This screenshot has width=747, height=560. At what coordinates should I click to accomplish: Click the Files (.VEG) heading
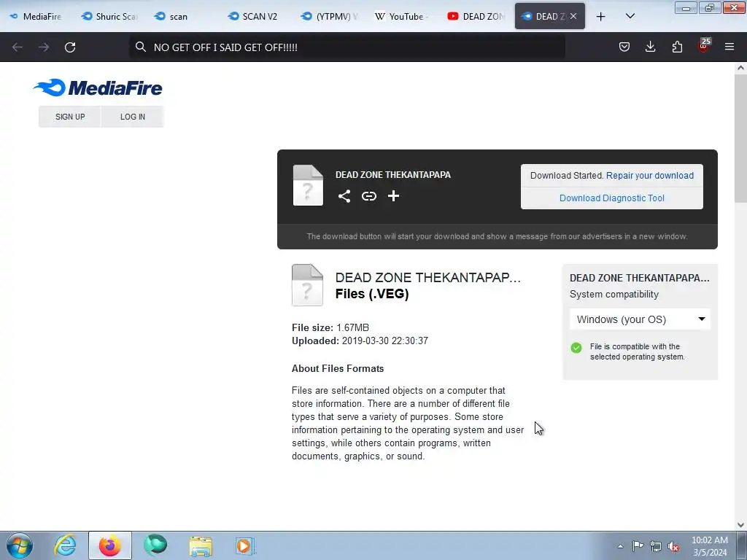pos(372,294)
